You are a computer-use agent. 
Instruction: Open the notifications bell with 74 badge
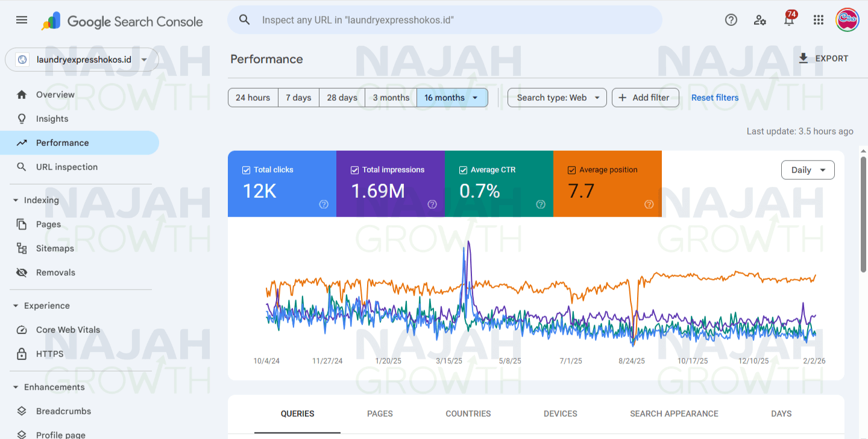tap(789, 19)
